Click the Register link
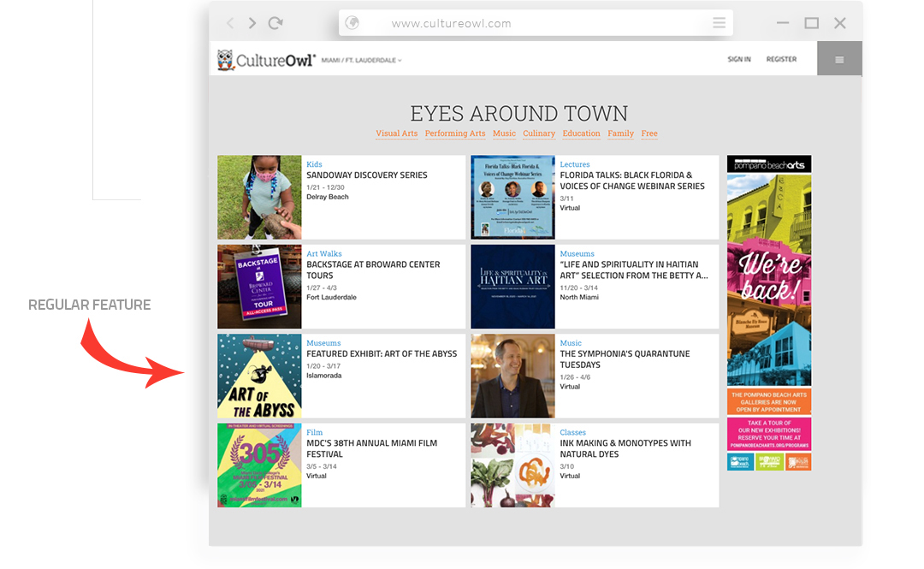Image resolution: width=924 pixels, height=569 pixels. coord(781,59)
